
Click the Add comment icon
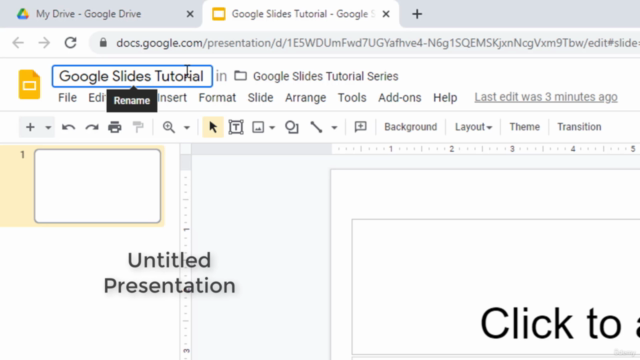pyautogui.click(x=360, y=127)
